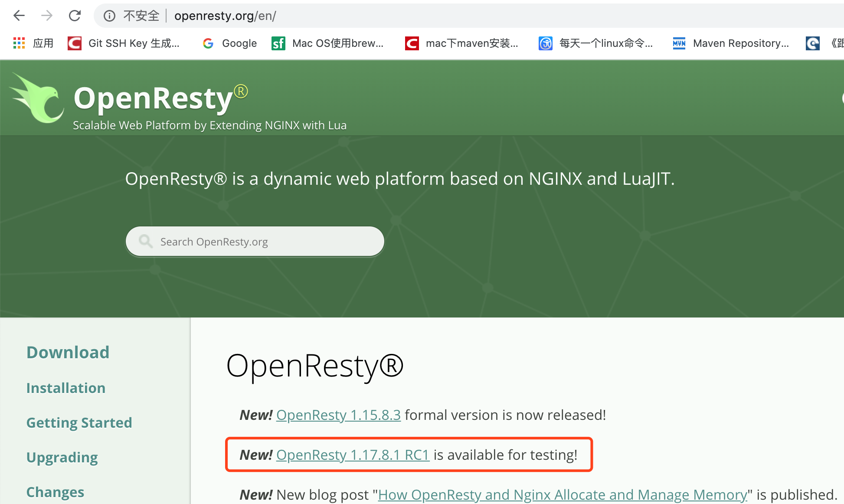Open the Google bookmark
Screen dimensions: 844x504
coord(230,43)
